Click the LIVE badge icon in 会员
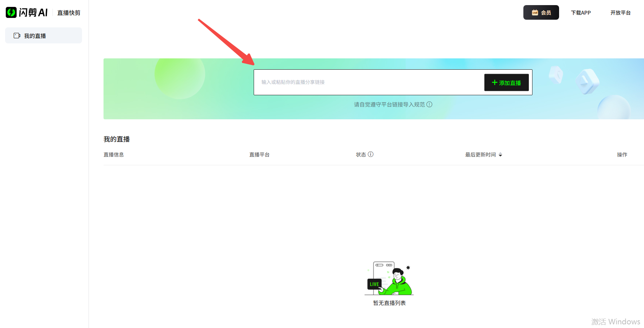Screen dimensions: 644x328 (535, 12)
